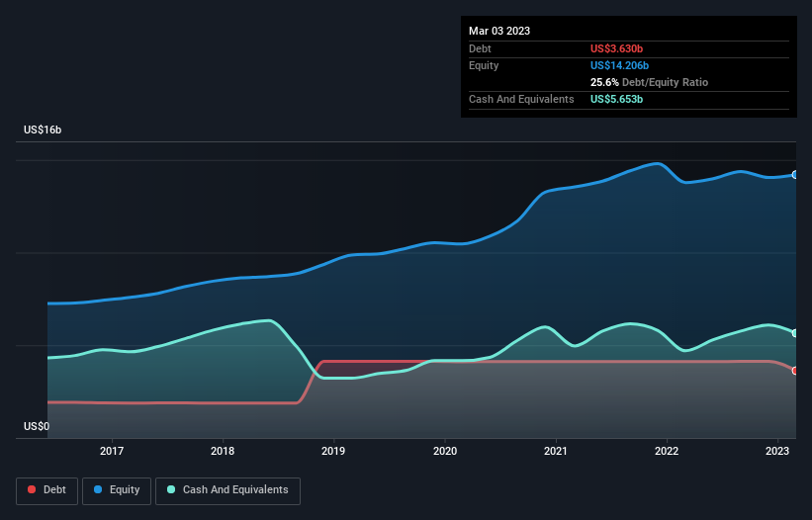Click the US$3.630b debt value
The image size is (812, 520).
(x=616, y=48)
